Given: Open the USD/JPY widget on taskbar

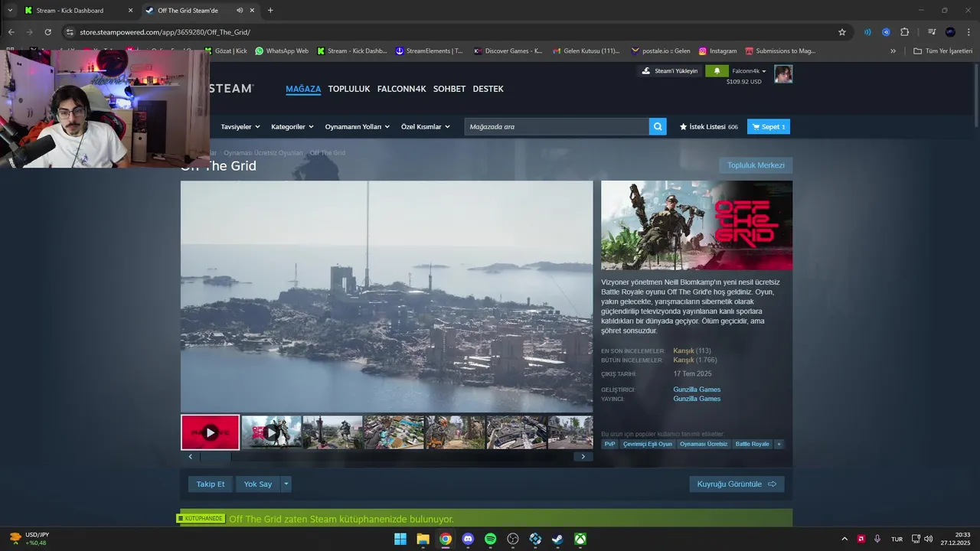Looking at the screenshot, I should (28, 539).
